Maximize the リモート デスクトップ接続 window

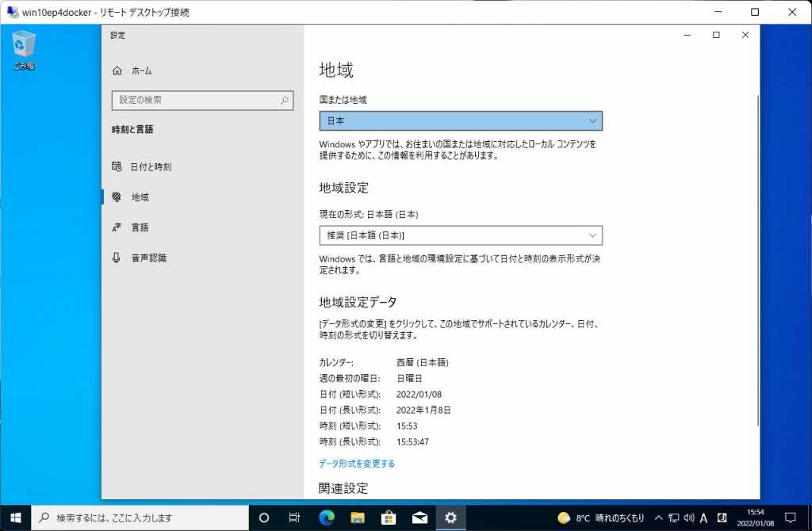tap(755, 12)
